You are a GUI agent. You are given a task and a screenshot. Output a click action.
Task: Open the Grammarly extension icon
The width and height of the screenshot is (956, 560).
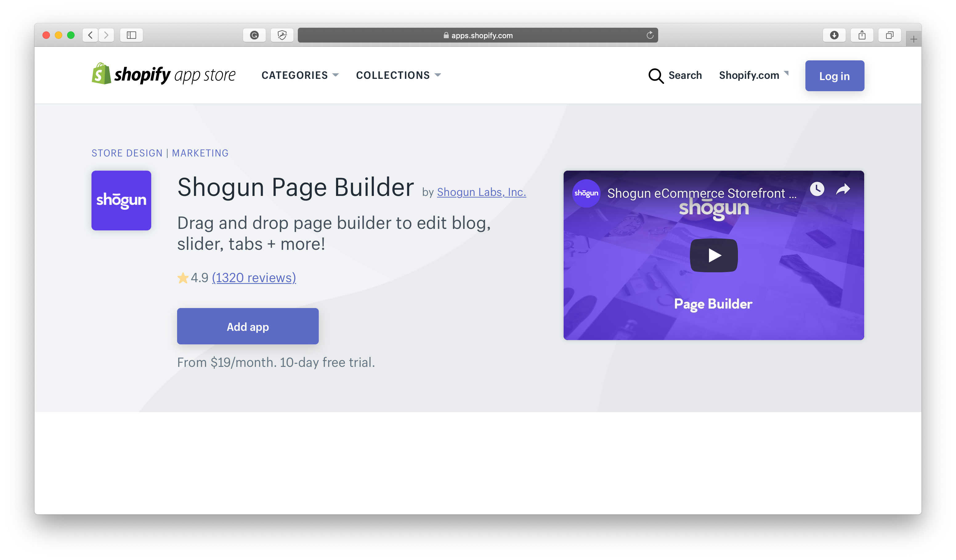pyautogui.click(x=254, y=35)
